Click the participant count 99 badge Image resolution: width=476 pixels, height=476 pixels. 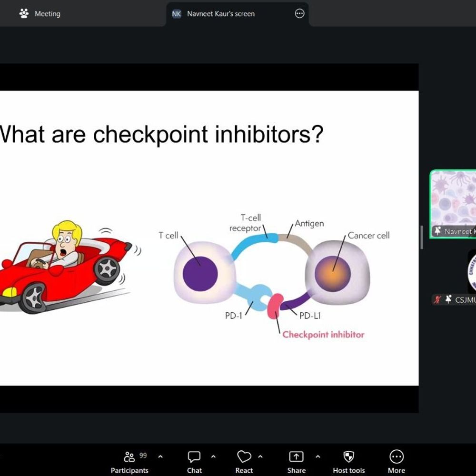pyautogui.click(x=143, y=456)
